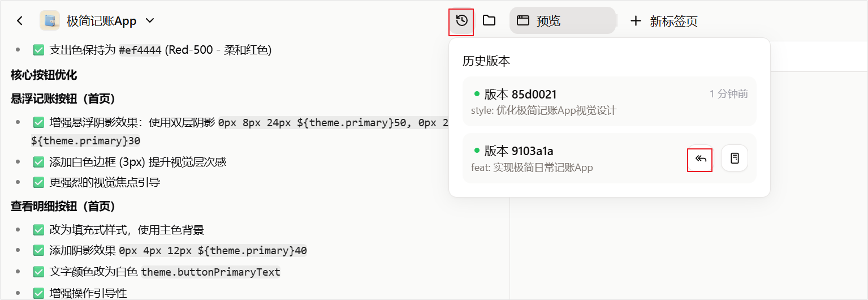Revert to version 9103a1a using arrow icon
This screenshot has height=300, width=868.
(700, 158)
